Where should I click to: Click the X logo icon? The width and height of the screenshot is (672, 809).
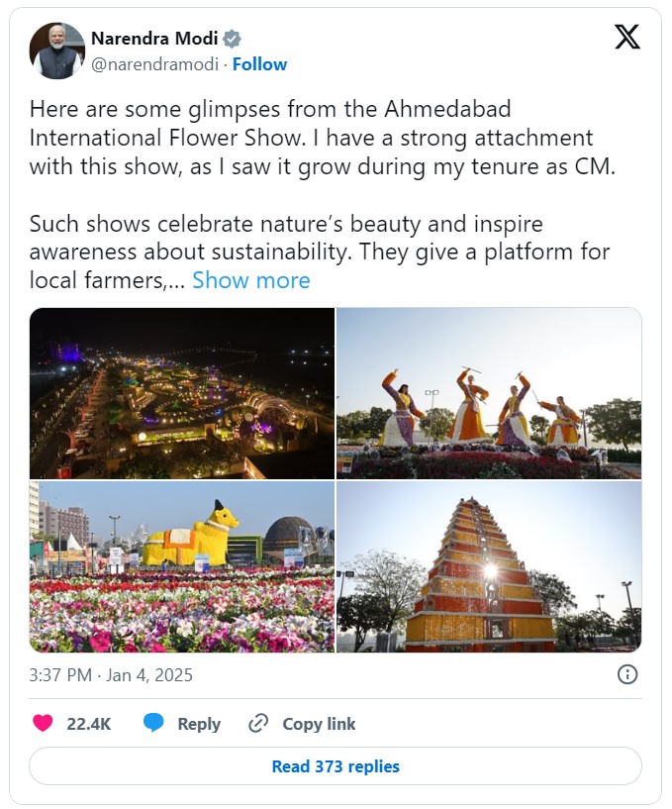click(626, 38)
